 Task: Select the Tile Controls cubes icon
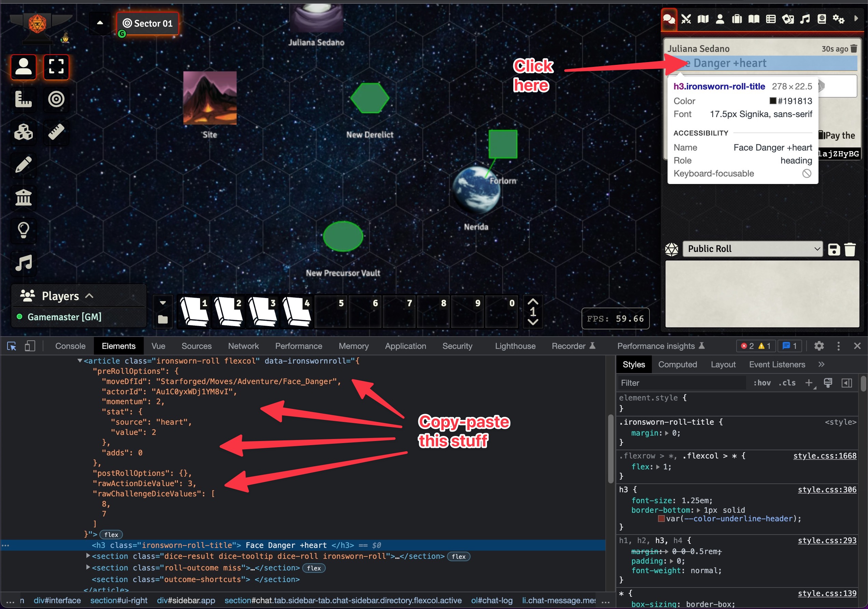coord(24,132)
